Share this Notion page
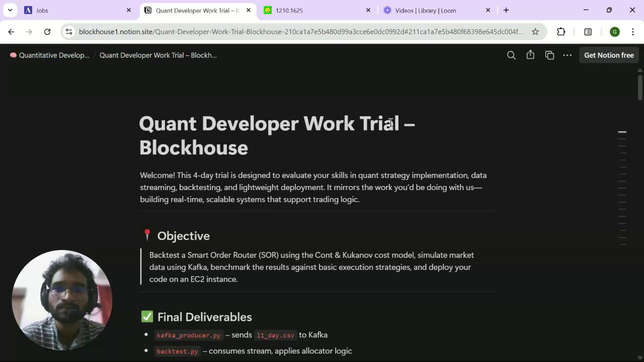This screenshot has height=362, width=644. coord(530,55)
